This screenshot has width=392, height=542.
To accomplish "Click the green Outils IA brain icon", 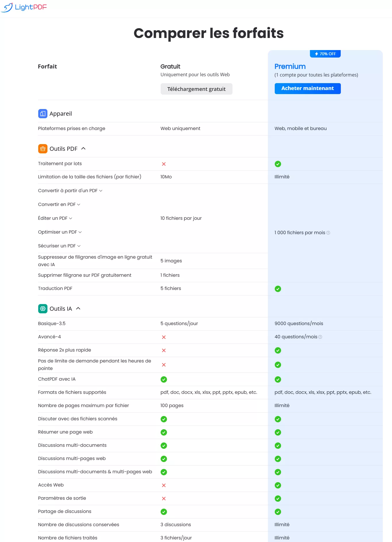I will [x=43, y=309].
